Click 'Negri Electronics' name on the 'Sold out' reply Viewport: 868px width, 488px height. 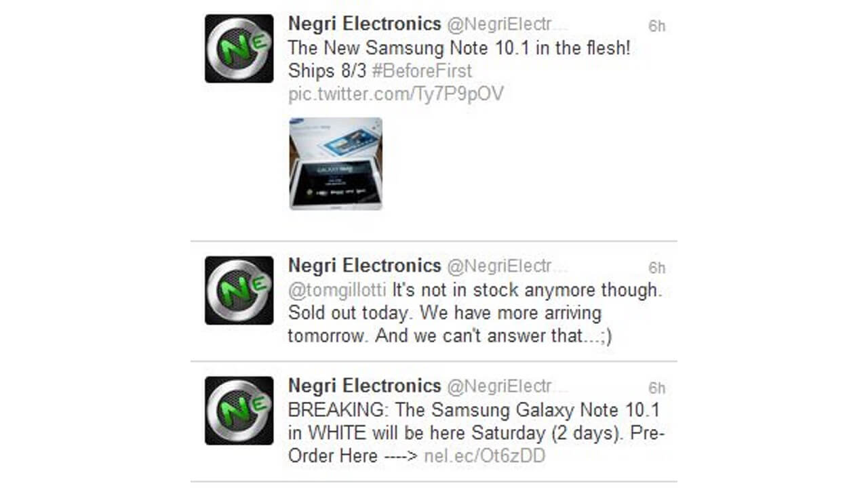coord(364,265)
